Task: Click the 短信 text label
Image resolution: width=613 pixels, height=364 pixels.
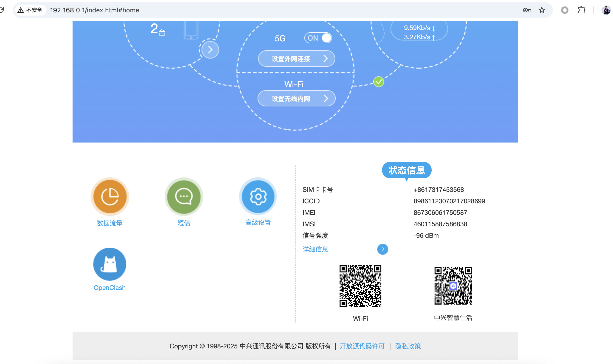Action: (x=184, y=223)
